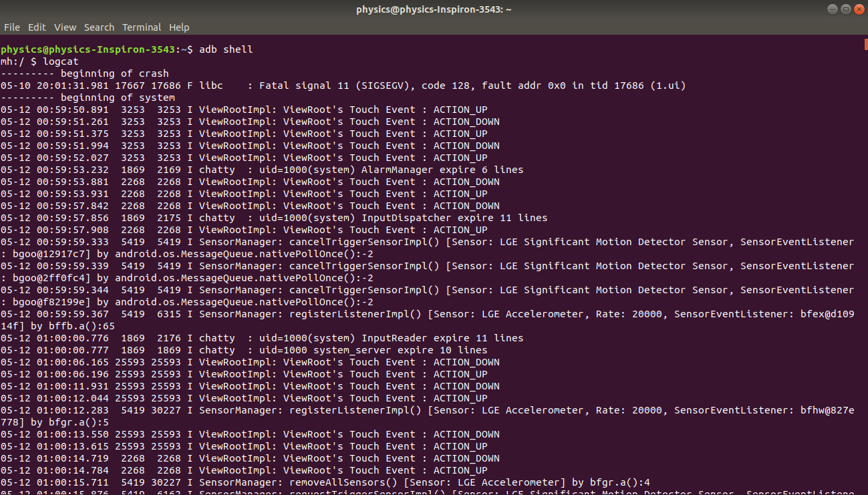Open the File menu
The width and height of the screenshot is (868, 495).
[x=12, y=27]
